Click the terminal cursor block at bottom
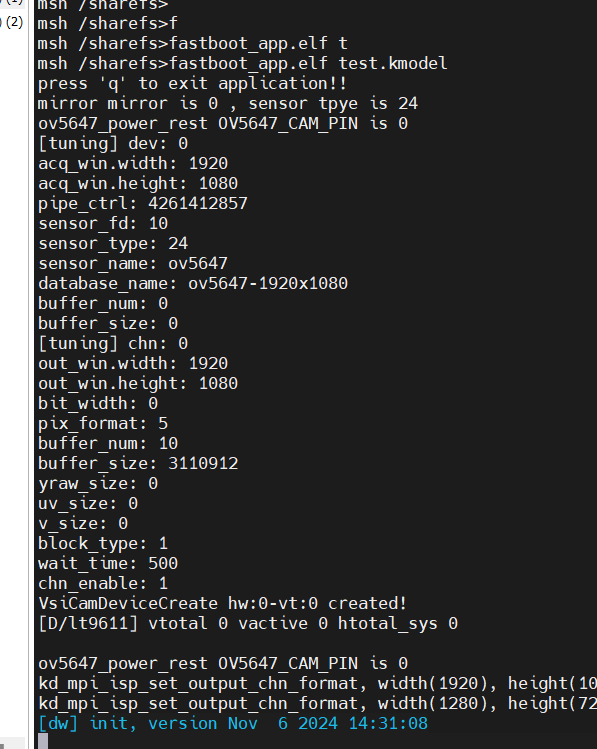597x749 pixels. (43, 741)
